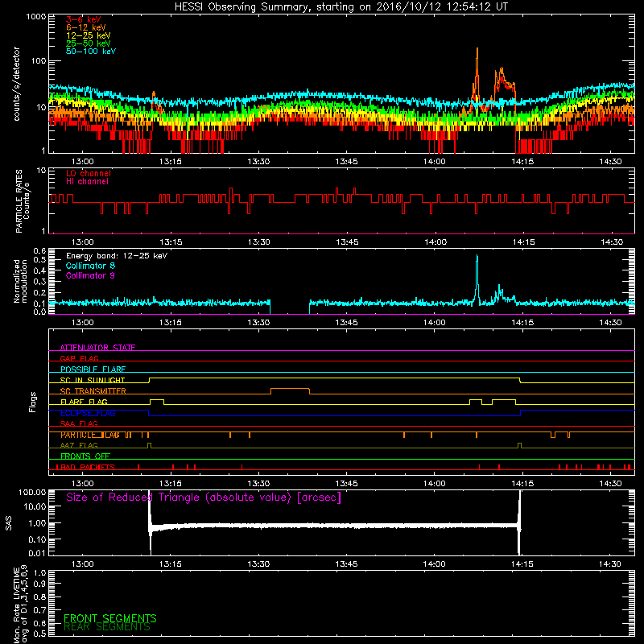Click the 0.9 tick label on the livetime axis
Viewport: 644px width, 644px height.
tap(39, 584)
